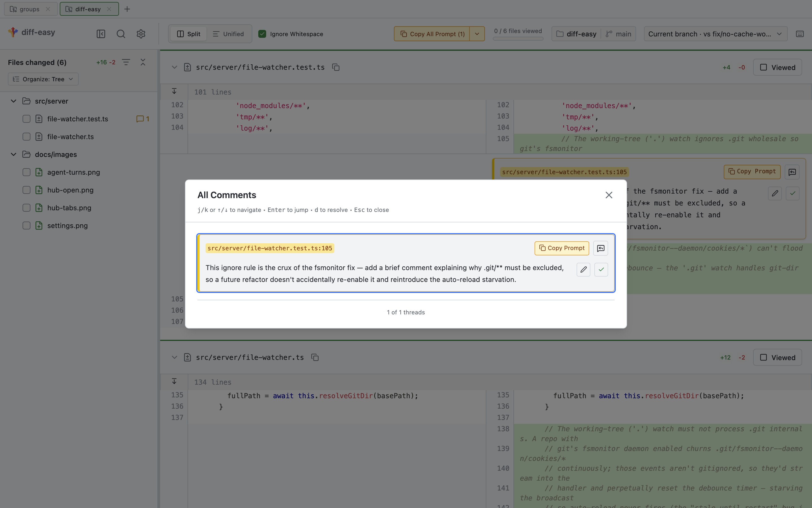Open the search magnifier icon
Screen dimensions: 812x508
pyautogui.click(x=121, y=34)
